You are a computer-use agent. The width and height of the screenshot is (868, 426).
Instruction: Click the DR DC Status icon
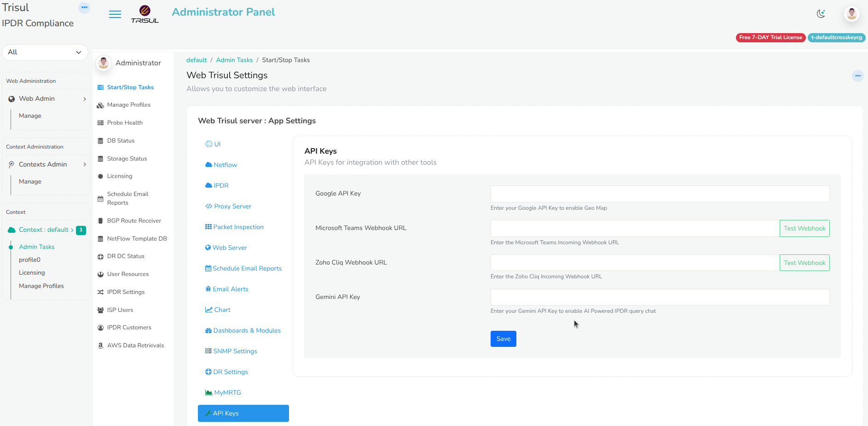tap(100, 257)
